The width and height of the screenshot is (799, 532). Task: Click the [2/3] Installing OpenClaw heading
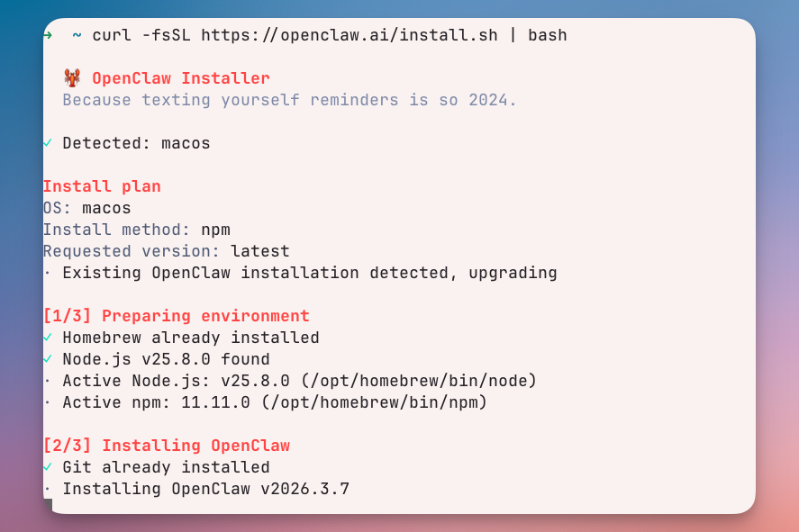pyautogui.click(x=166, y=446)
